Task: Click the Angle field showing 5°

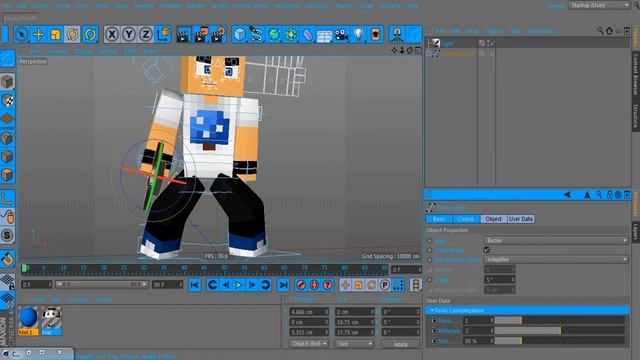Action: [500, 280]
